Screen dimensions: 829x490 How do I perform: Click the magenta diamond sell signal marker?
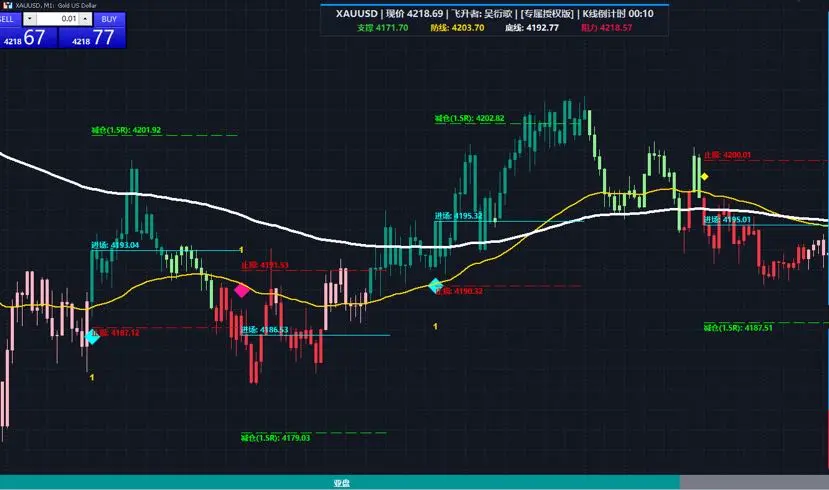coord(242,290)
